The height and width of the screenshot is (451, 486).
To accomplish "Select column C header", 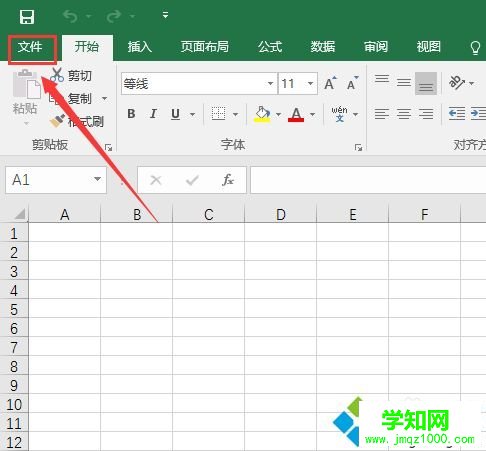I will click(x=209, y=214).
